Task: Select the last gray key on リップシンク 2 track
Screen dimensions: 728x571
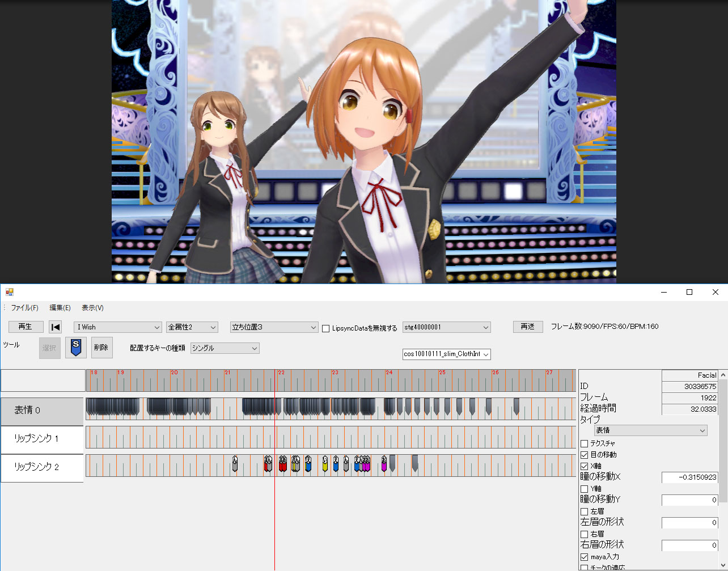Action: click(415, 463)
